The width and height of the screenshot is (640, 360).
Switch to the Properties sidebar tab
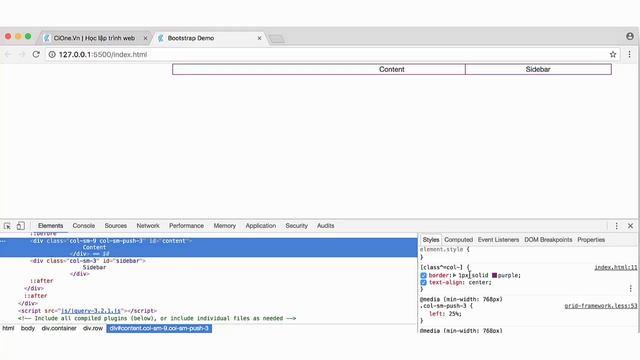591,240
